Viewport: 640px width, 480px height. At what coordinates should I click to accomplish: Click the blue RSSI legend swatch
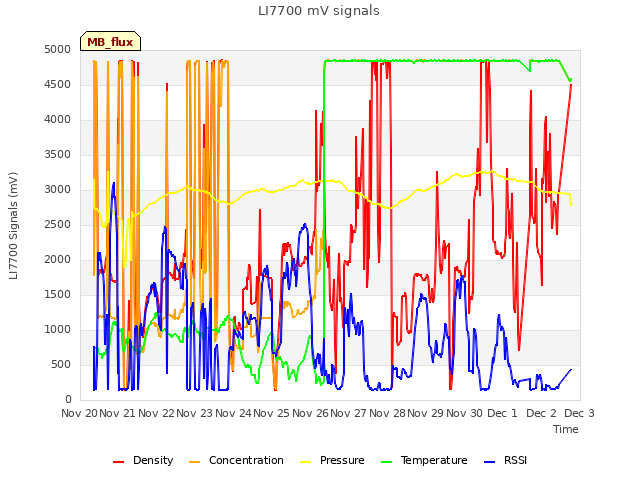pos(489,462)
